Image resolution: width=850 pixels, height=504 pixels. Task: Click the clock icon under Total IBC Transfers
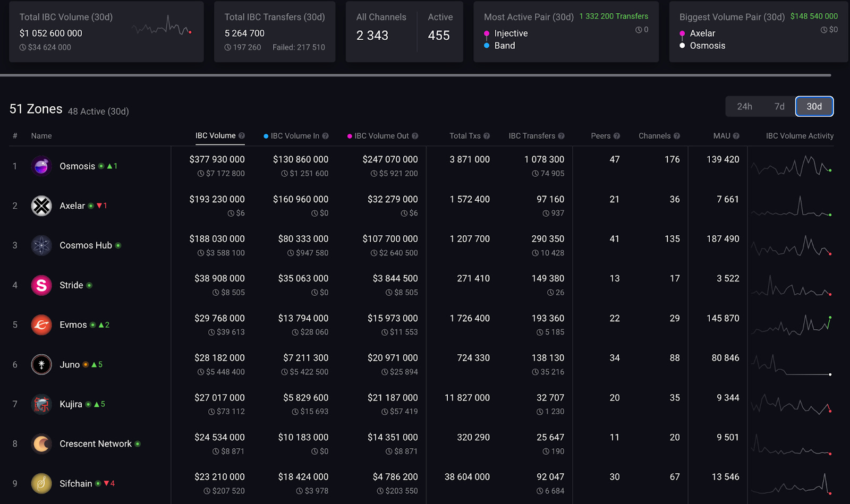(228, 47)
